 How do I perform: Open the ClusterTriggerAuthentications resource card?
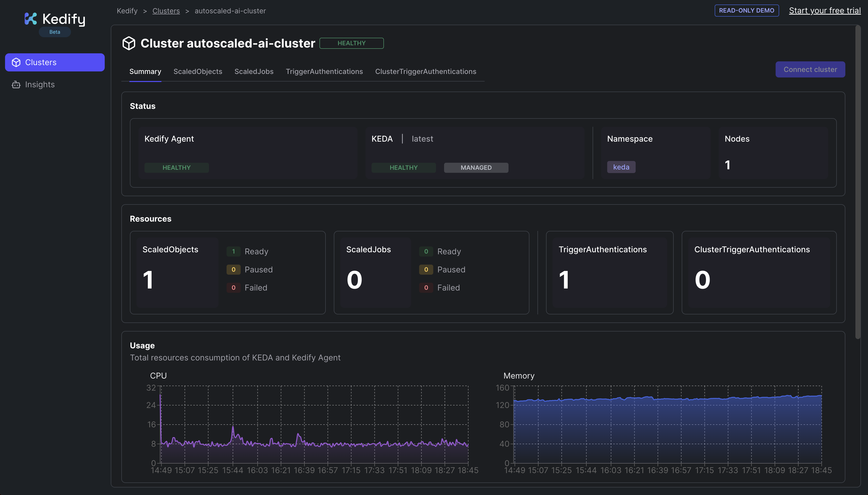[759, 273]
